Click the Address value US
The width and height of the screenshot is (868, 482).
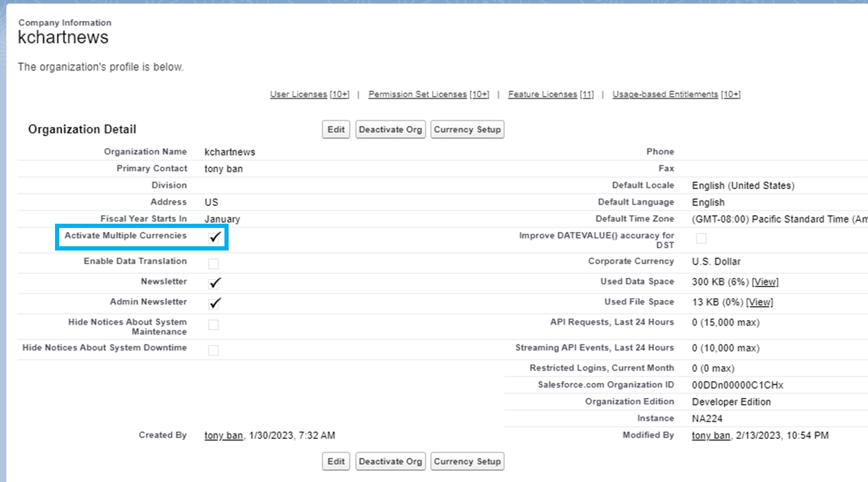pyautogui.click(x=212, y=203)
